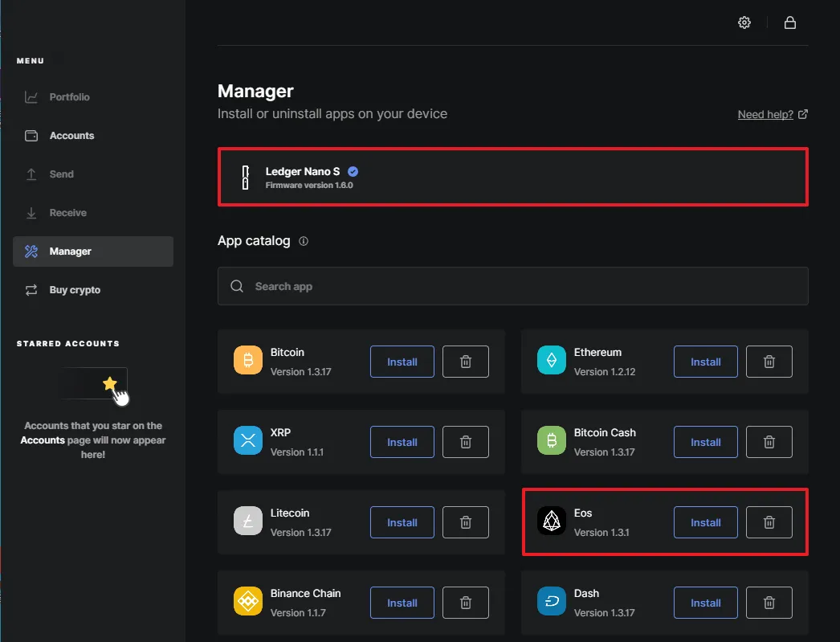Click the App catalog info icon
Viewport: 840px width, 642px height.
[304, 241]
